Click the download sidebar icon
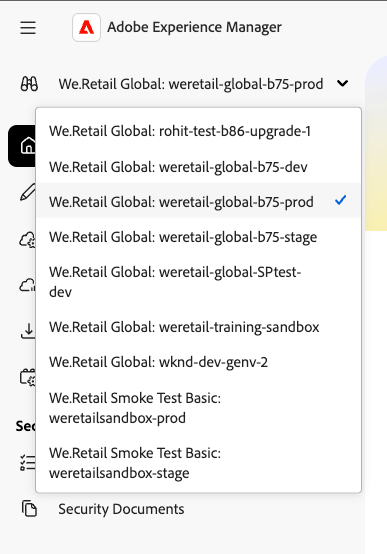 tap(28, 331)
